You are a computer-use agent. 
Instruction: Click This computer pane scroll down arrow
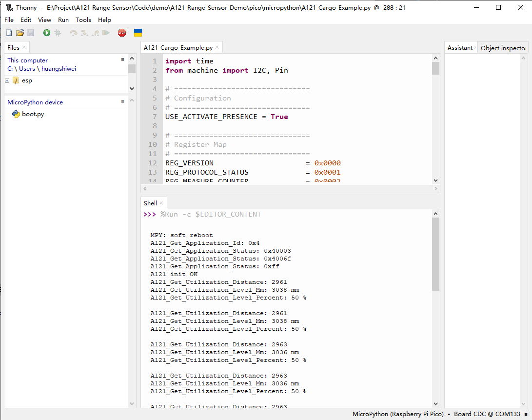point(132,89)
